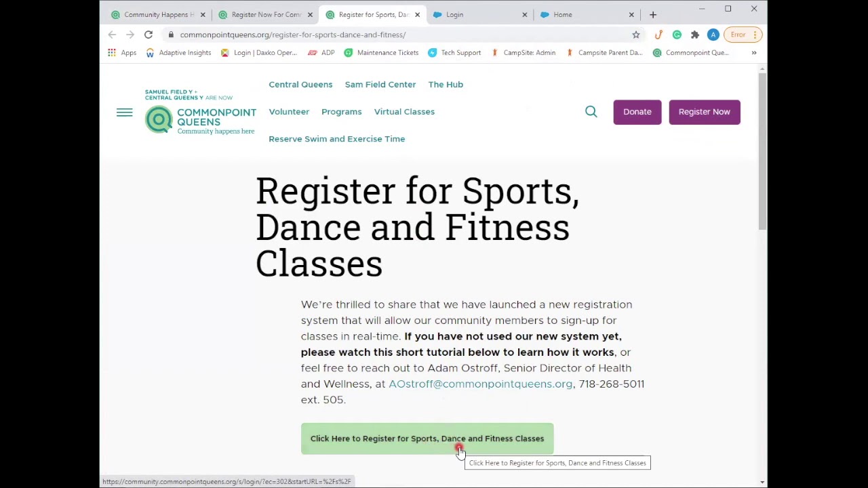Open the Login | Daxko Oper... bookmark

pos(258,53)
